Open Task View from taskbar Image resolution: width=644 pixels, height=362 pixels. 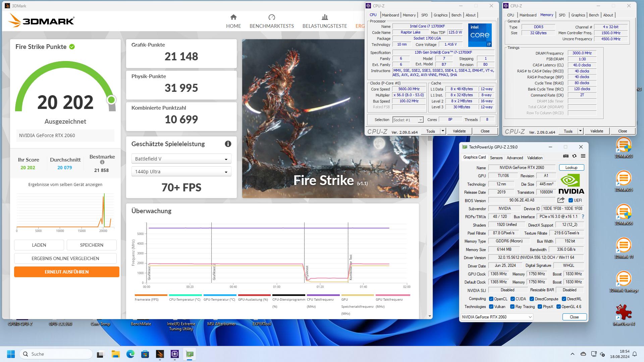[100, 354]
